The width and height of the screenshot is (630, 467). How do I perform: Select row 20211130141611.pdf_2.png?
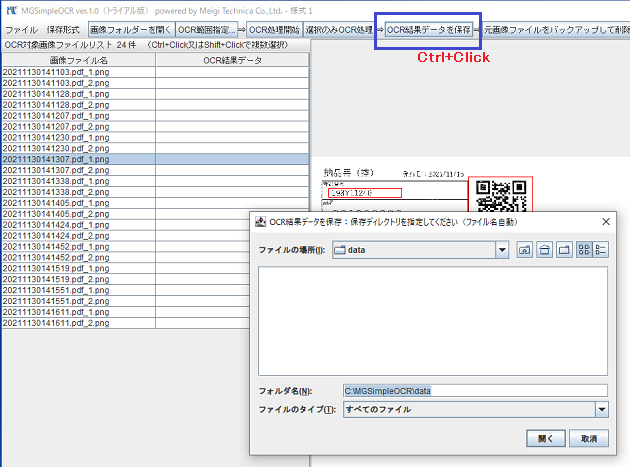pyautogui.click(x=125, y=323)
